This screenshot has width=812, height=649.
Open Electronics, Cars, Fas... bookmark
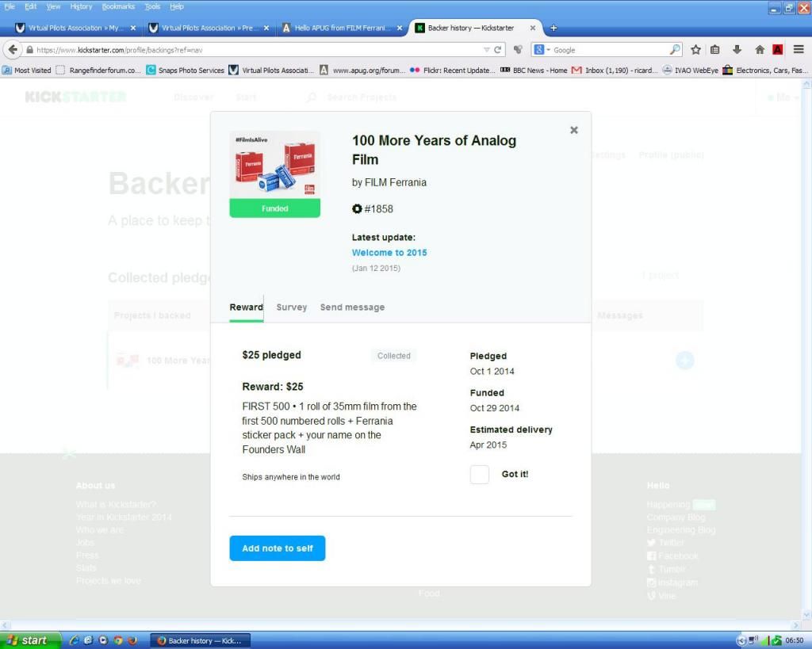[x=765, y=70]
